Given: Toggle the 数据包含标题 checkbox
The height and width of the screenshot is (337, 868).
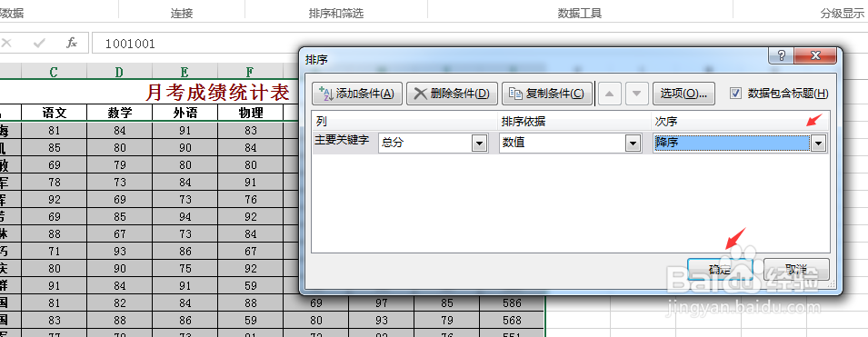Looking at the screenshot, I should tap(735, 94).
